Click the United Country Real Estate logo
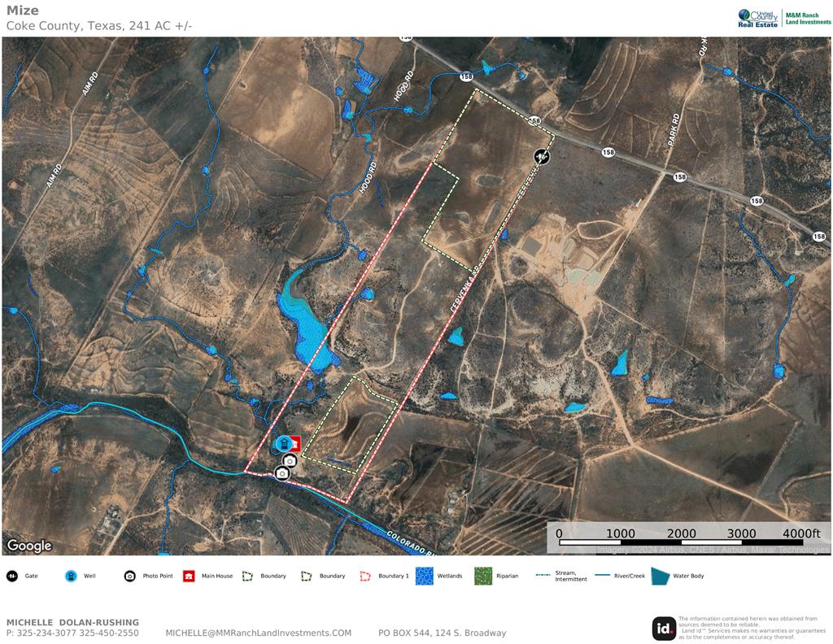This screenshot has height=644, width=833. [x=758, y=18]
